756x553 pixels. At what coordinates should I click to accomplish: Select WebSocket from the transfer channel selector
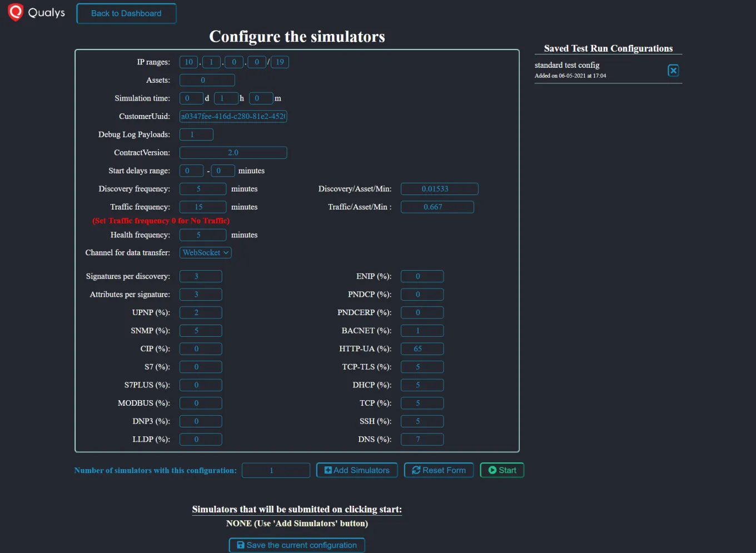pos(205,252)
